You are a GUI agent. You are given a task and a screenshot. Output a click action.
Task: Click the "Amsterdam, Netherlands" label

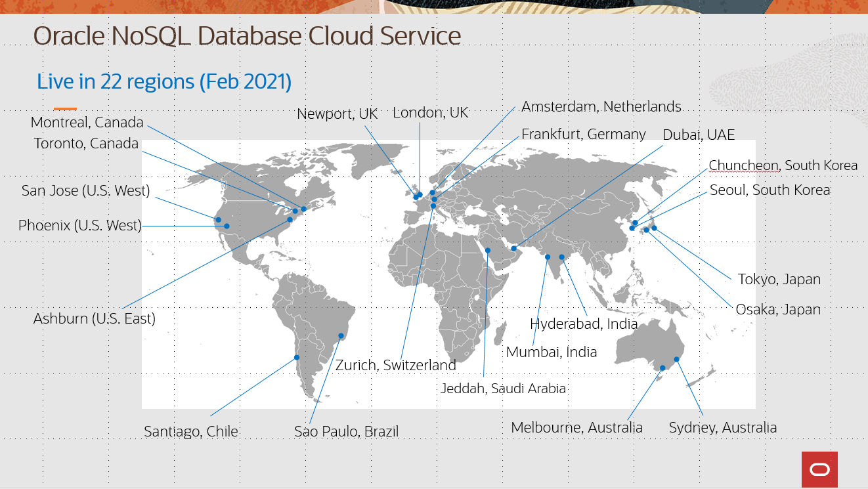(601, 106)
